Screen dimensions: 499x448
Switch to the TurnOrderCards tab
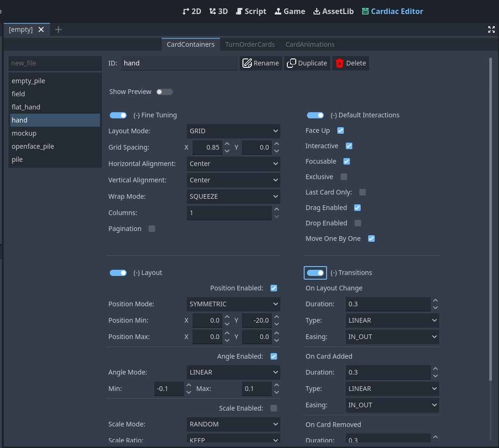click(250, 44)
